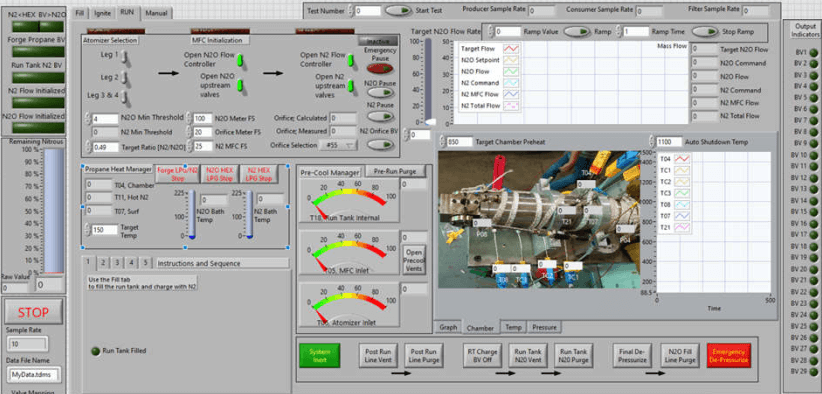Click the Test Number stepper arrows
Image resolution: width=822 pixels, height=394 pixels.
pos(351,10)
